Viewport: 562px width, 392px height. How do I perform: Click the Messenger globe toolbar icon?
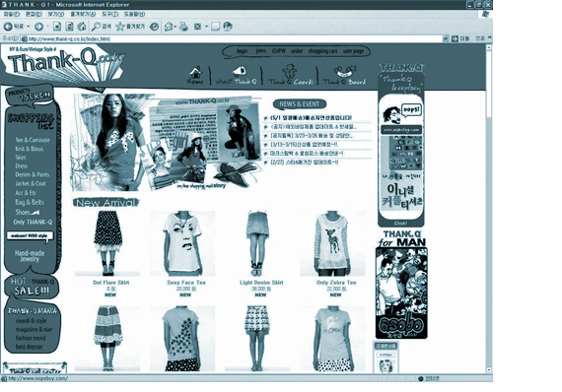point(228,27)
